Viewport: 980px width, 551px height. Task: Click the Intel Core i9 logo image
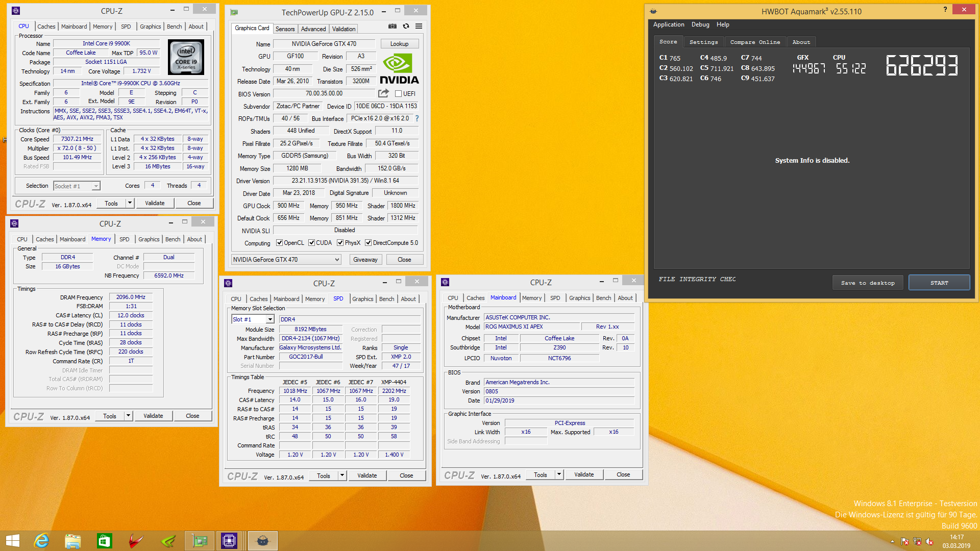point(186,58)
